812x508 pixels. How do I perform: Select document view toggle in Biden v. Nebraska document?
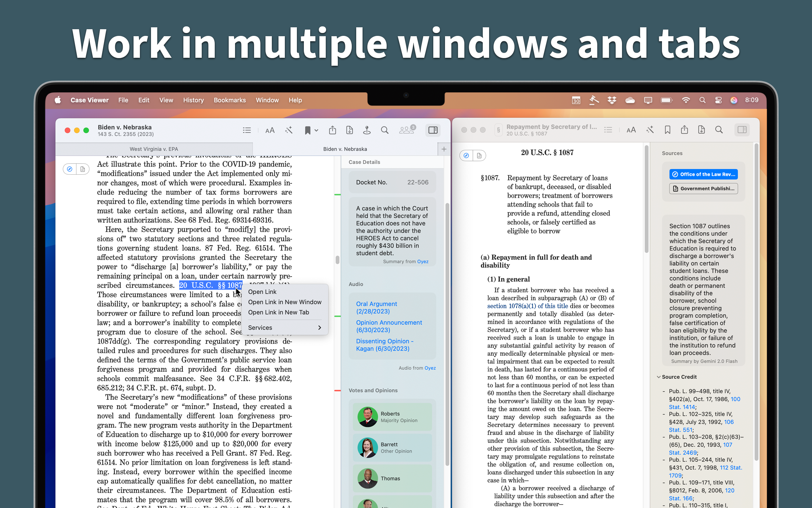coord(82,169)
